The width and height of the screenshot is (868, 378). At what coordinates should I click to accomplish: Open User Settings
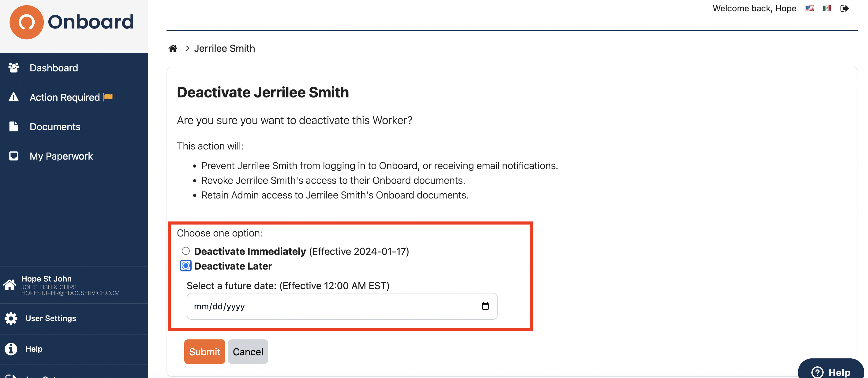pyautogui.click(x=51, y=318)
